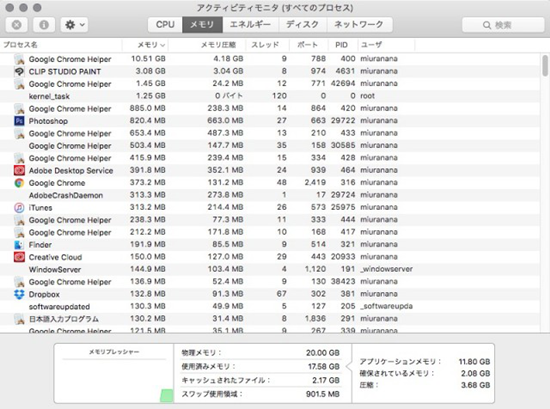Click the Creative Cloud app icon
Screen dimensions: 550x409
[x=19, y=257]
